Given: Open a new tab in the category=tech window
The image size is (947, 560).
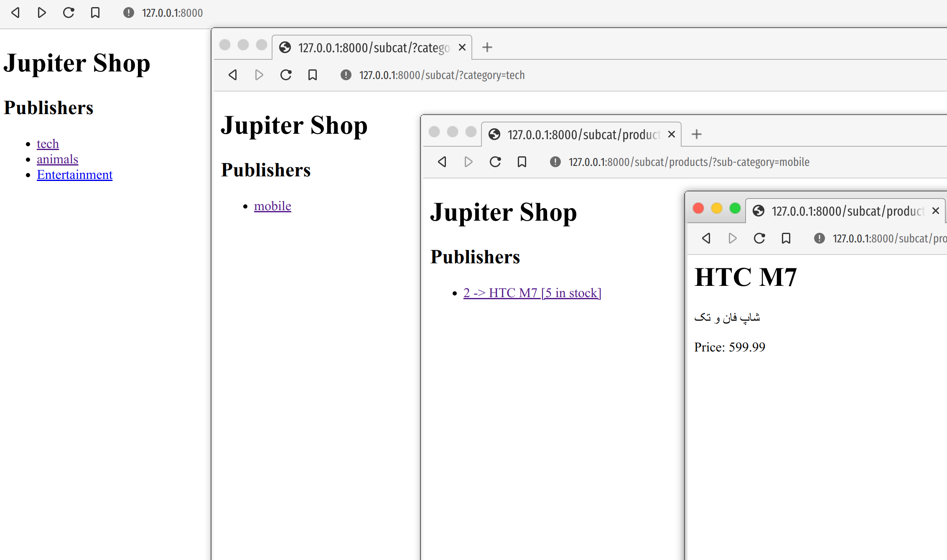Looking at the screenshot, I should 487,47.
